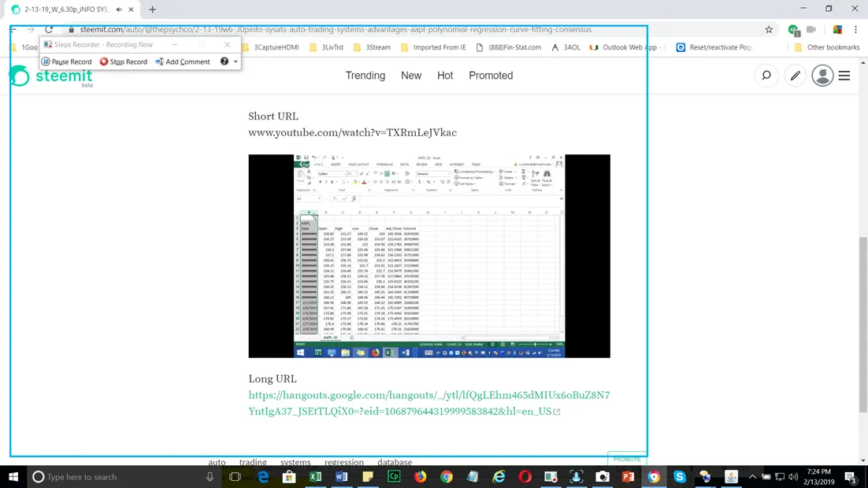Open Imported From IE bookmark folder
The image size is (868, 488).
point(433,47)
